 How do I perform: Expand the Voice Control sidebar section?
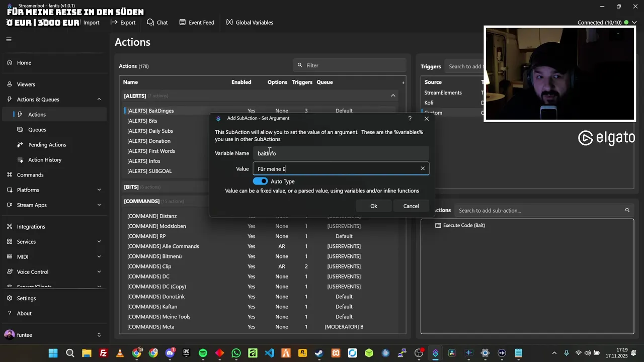pos(99,272)
